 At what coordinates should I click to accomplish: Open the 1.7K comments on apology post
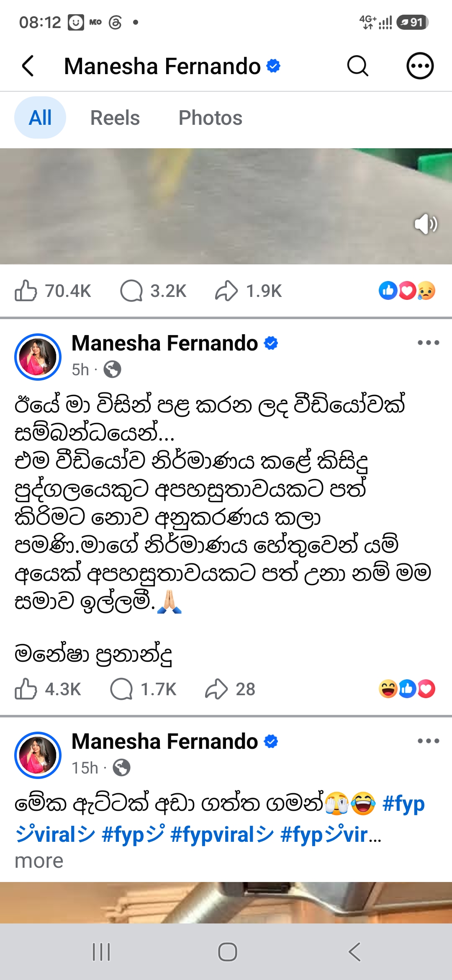click(x=143, y=689)
